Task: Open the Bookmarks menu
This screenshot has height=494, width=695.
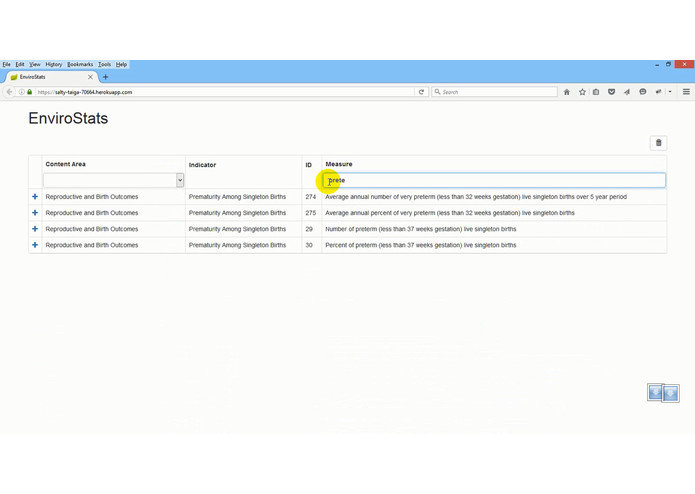Action: point(80,64)
